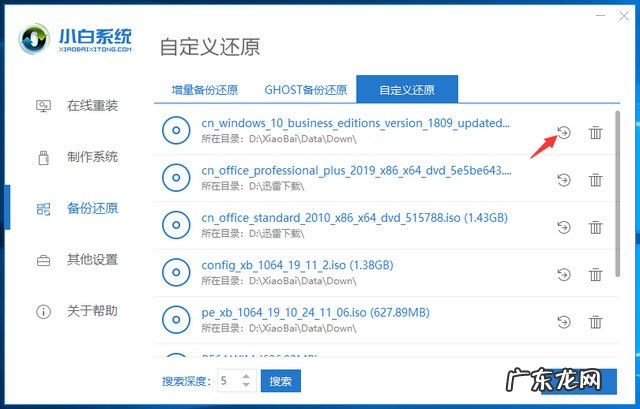640x409 pixels.
Task: Select pe_xb_1064_19_10_24_11_06.iso (627.89MB) file name
Action: [x=316, y=313]
